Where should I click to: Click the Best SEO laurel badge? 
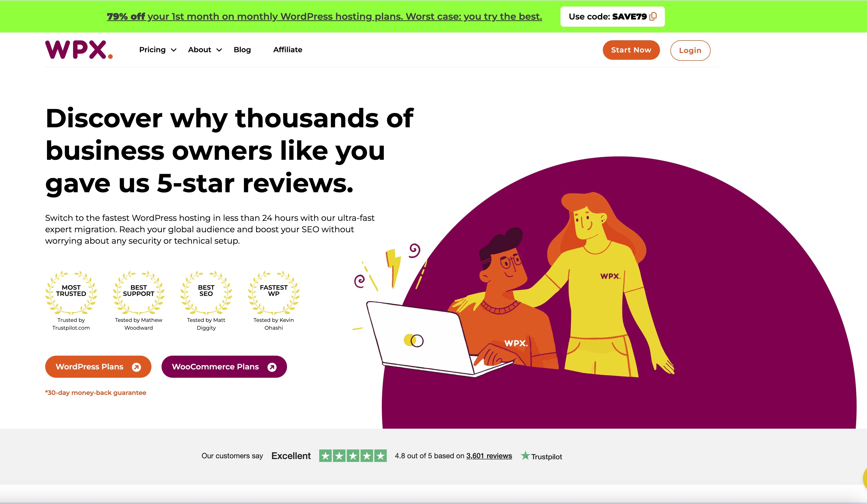(206, 293)
